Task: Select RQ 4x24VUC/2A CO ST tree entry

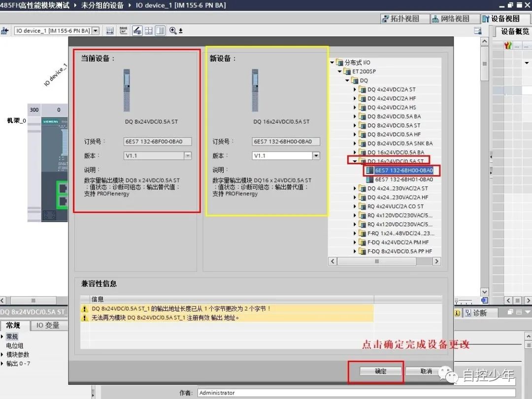Action: click(x=395, y=207)
